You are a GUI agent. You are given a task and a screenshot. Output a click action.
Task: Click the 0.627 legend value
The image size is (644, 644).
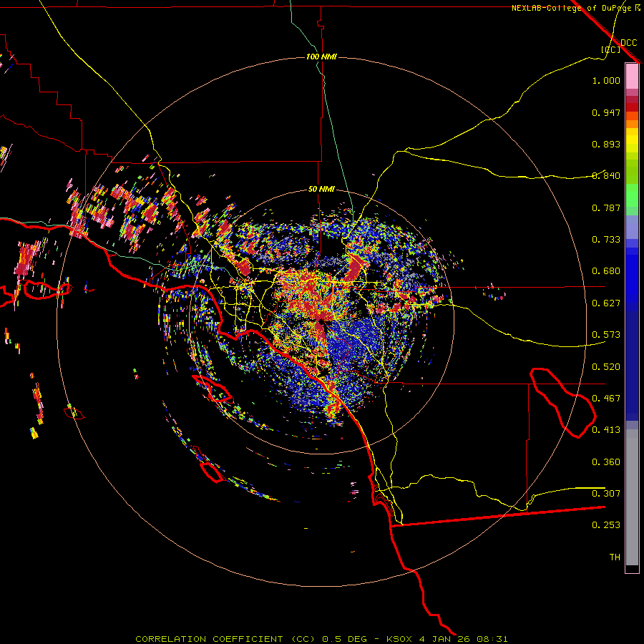coord(606,303)
